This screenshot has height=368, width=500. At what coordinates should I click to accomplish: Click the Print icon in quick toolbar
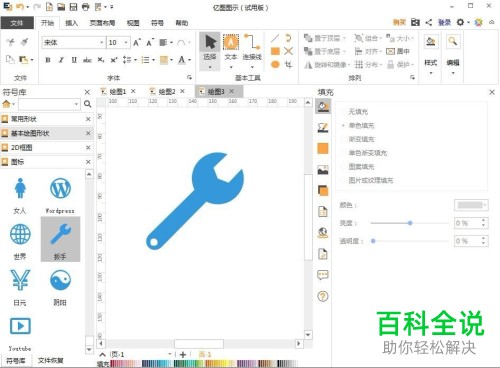tap(85, 7)
